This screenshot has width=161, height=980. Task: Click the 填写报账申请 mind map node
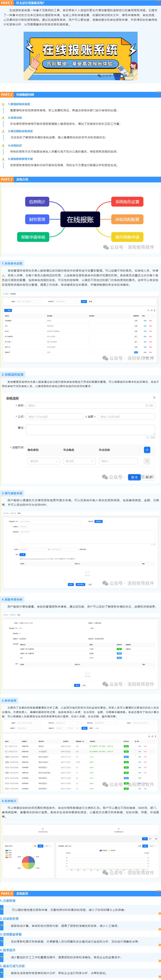[127, 237]
